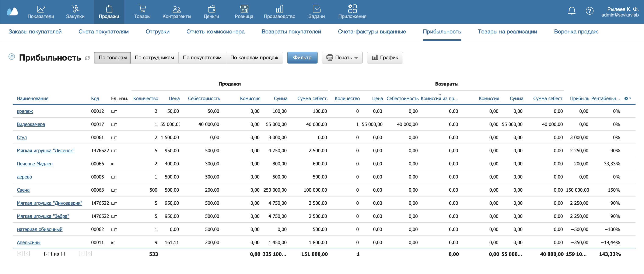The width and height of the screenshot is (644, 274).
Task: Select the По товарам view
Action: coord(112,57)
